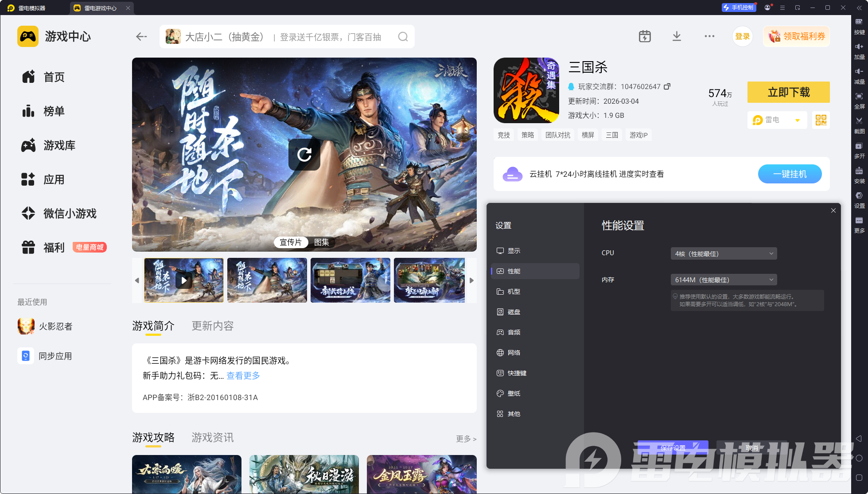Click the 截图 screenshot tool
The height and width of the screenshot is (494, 868).
[x=859, y=125]
